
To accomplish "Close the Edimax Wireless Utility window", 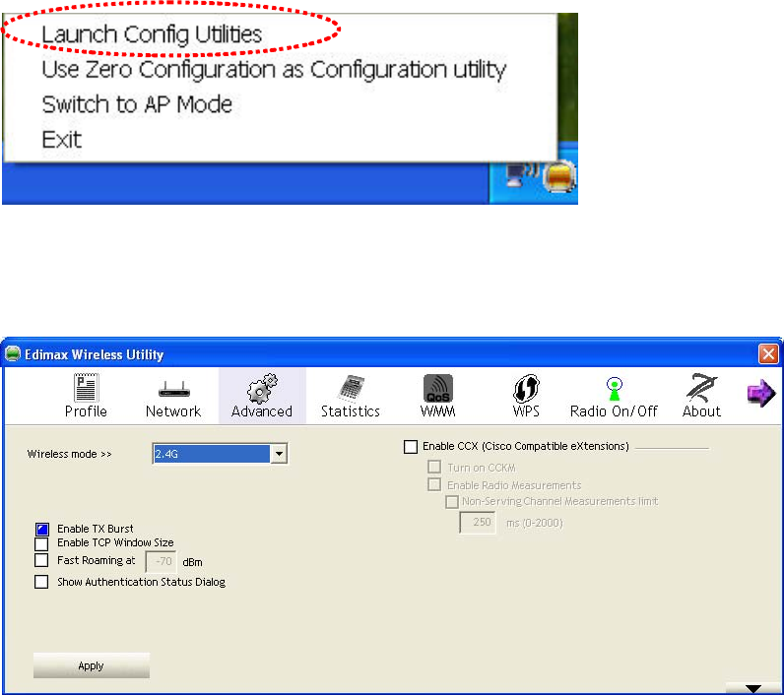I will [x=768, y=354].
